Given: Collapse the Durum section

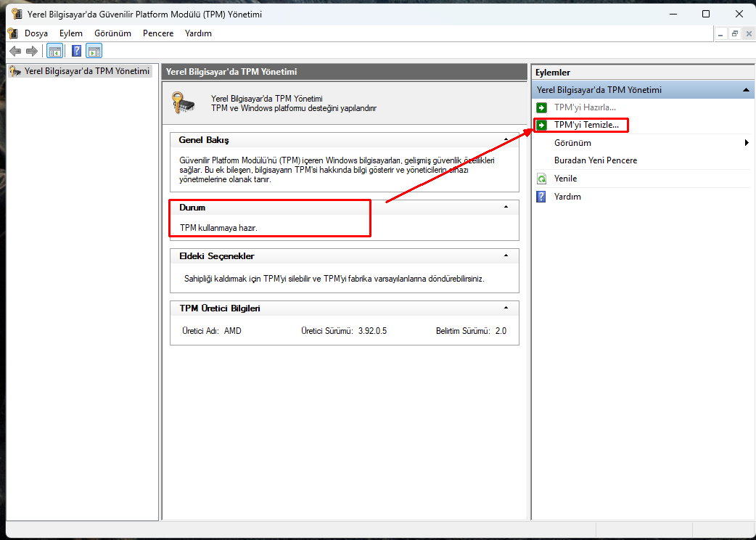Looking at the screenshot, I should (x=506, y=207).
